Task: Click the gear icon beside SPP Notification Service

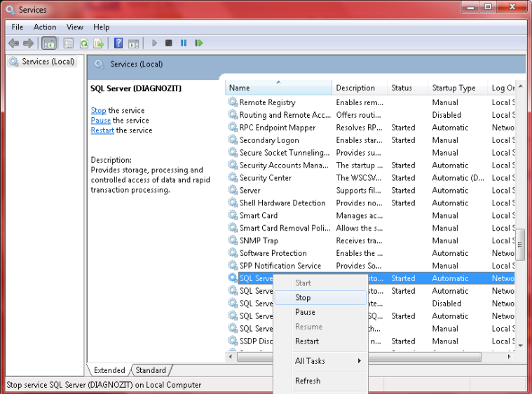Action: coord(233,265)
